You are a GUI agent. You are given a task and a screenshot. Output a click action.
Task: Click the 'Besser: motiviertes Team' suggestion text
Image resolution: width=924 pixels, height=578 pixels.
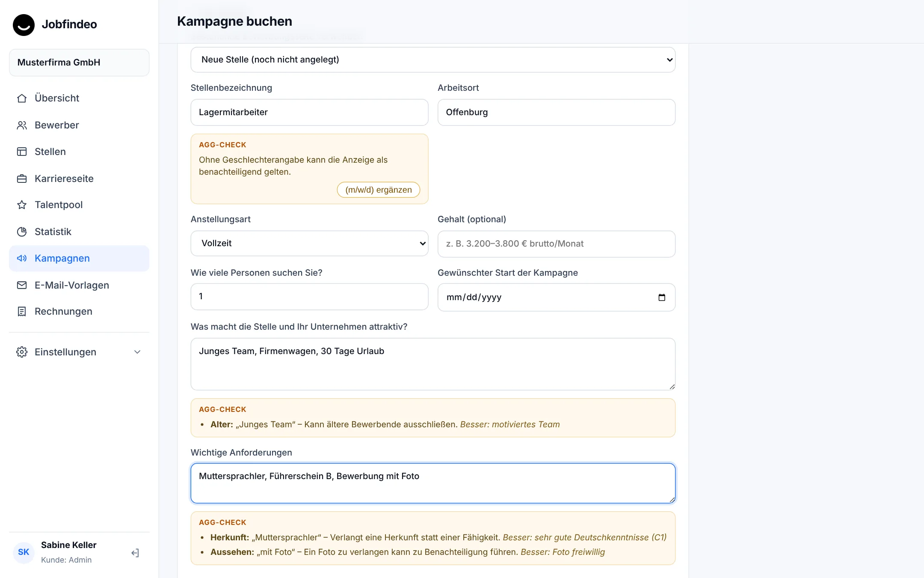coord(510,424)
